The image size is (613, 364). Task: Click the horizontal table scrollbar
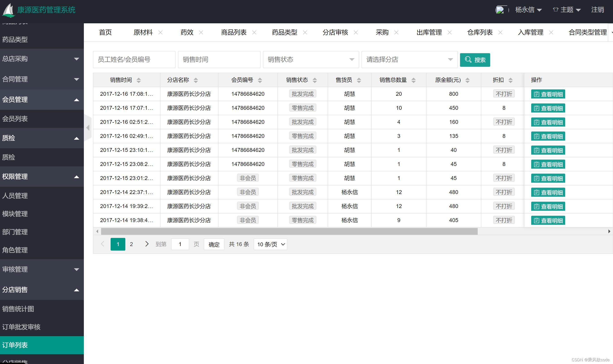289,231
